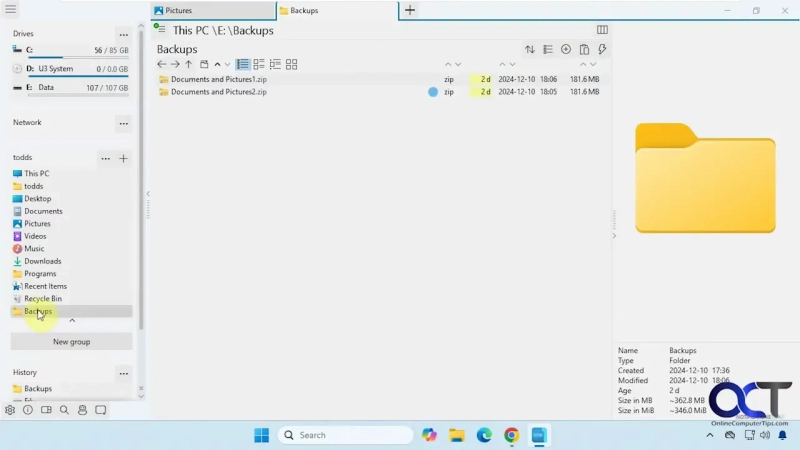Click the New group button
The height and width of the screenshot is (450, 800).
(x=71, y=341)
